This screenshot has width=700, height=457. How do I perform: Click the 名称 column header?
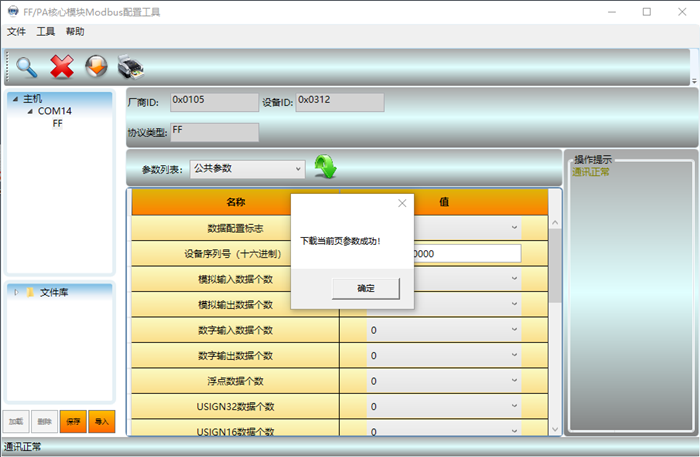click(235, 202)
